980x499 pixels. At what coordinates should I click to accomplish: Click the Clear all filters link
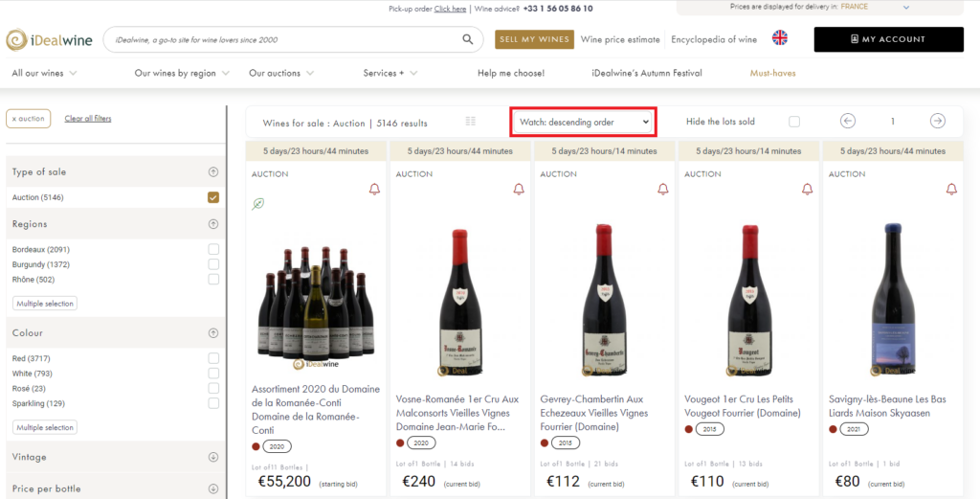click(x=88, y=119)
